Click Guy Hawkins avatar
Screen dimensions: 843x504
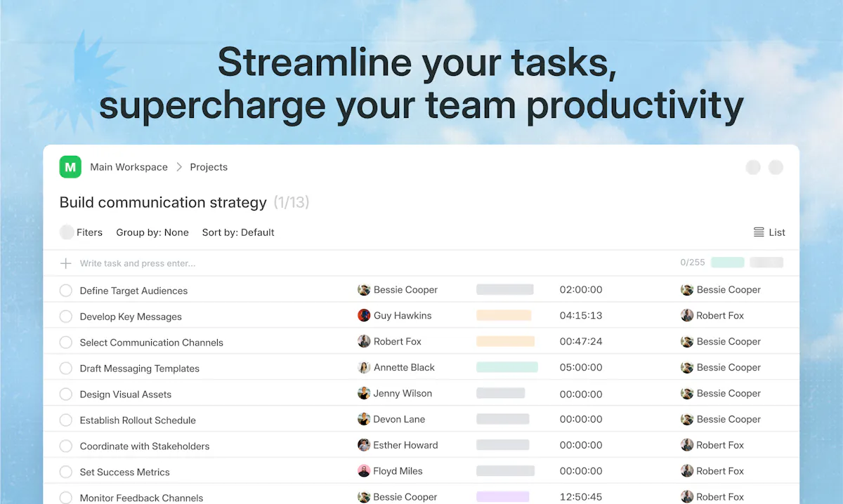click(364, 316)
